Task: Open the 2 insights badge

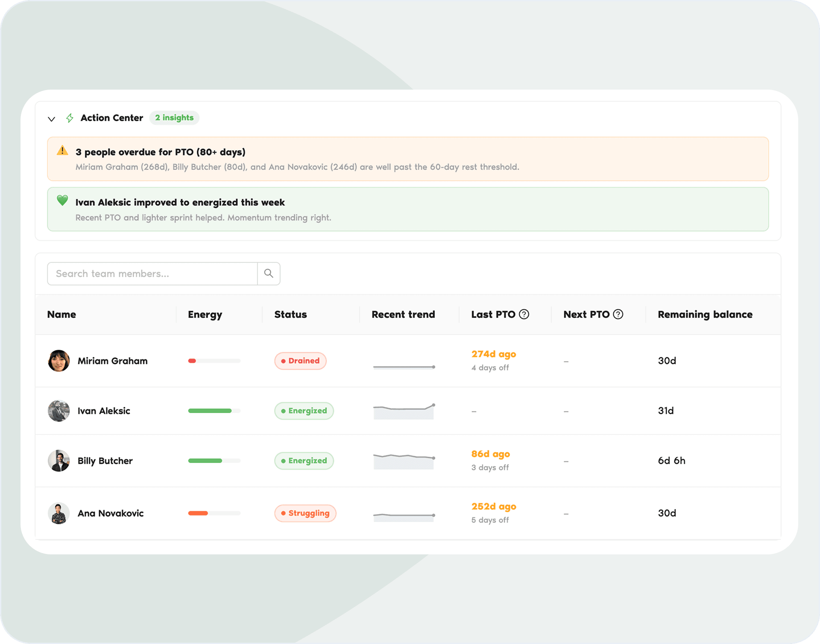Action: click(174, 118)
